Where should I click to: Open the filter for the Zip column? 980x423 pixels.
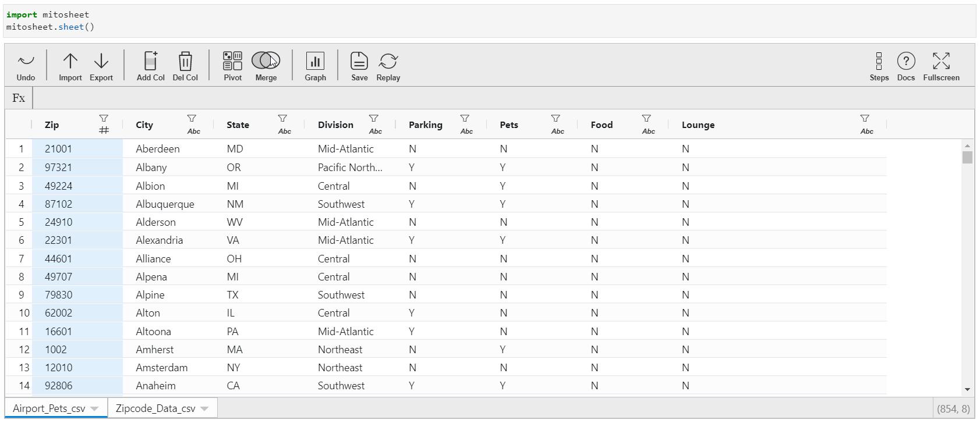[x=104, y=119]
